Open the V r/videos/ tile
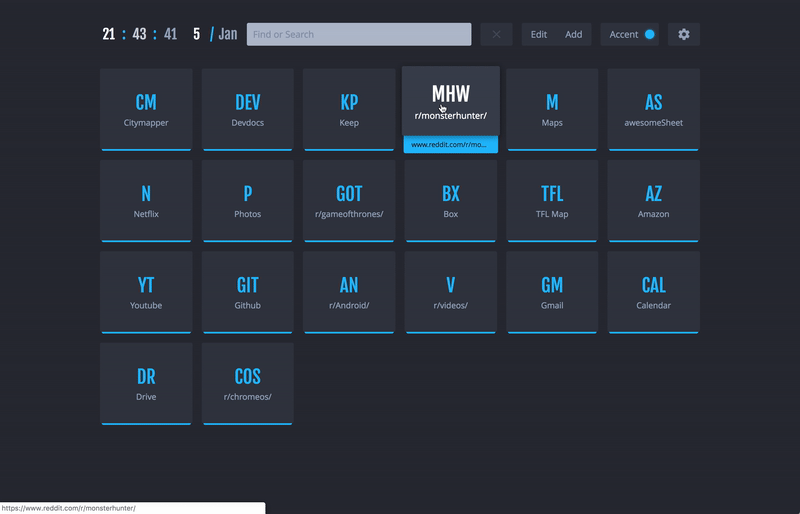 tap(451, 292)
